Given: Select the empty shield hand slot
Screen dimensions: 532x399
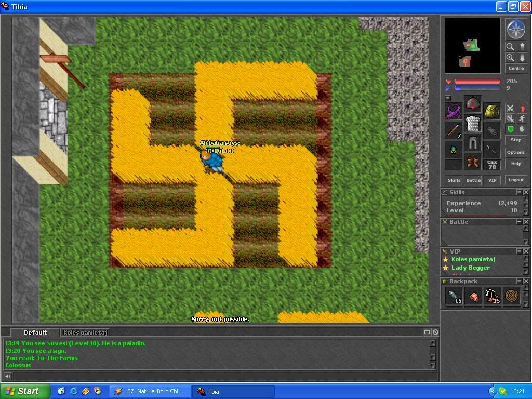Looking at the screenshot, I should point(491,130).
